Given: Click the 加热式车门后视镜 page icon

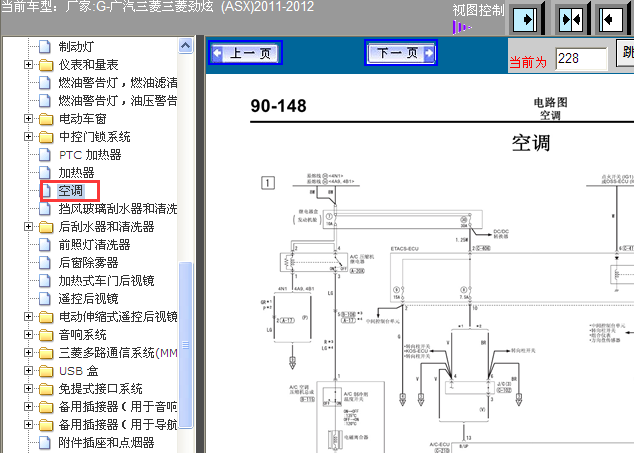Looking at the screenshot, I should [x=45, y=281].
